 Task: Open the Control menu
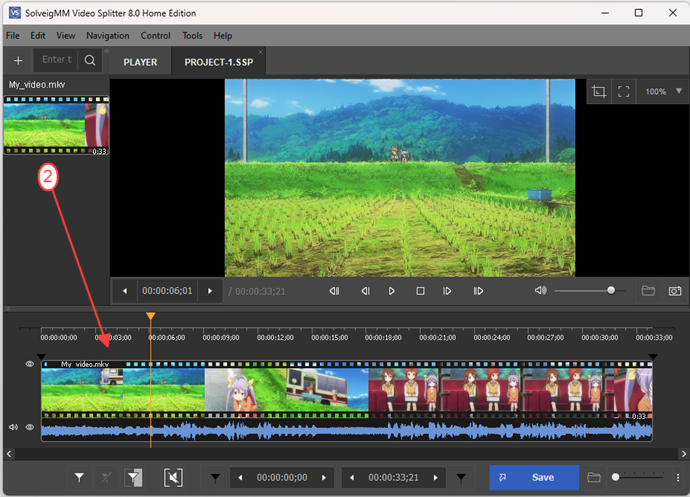155,36
